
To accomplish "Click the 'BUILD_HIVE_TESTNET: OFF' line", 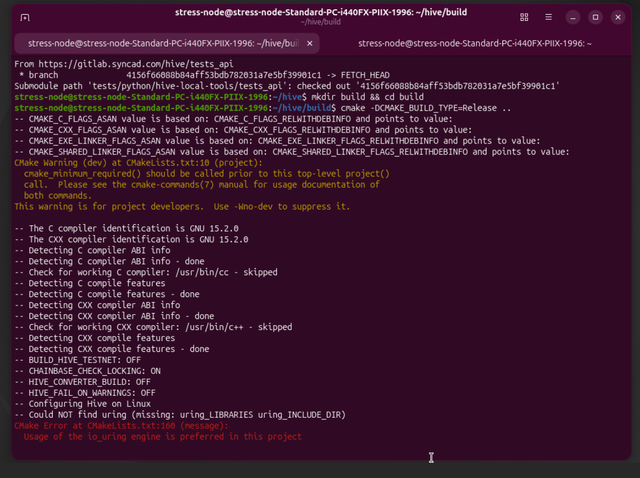I will pyautogui.click(x=78, y=360).
